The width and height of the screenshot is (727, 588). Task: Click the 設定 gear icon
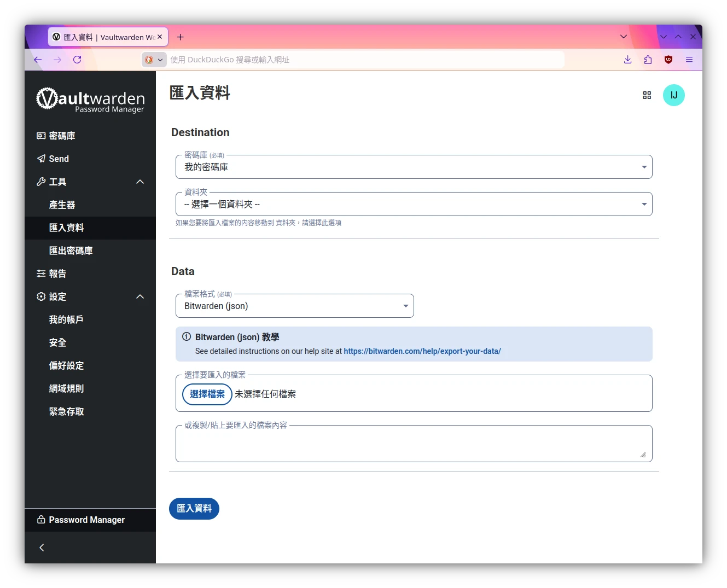point(41,296)
